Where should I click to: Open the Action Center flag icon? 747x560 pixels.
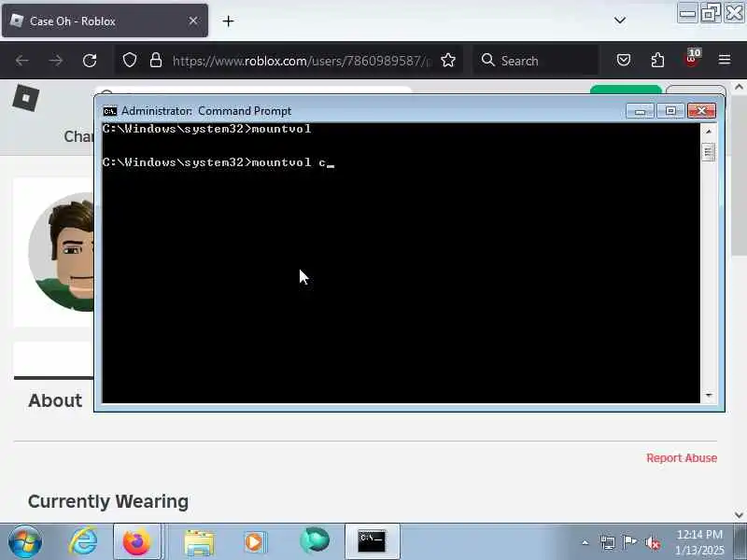click(629, 542)
